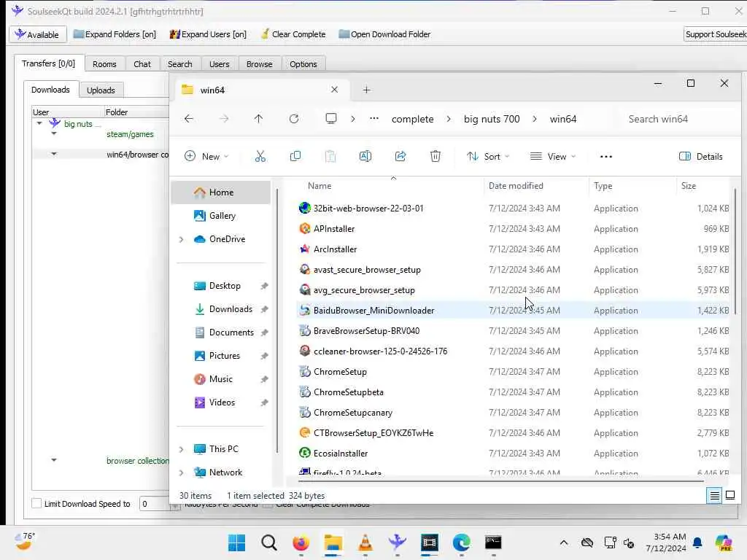Click the Rename icon in Explorer toolbar
This screenshot has width=747, height=560.
pyautogui.click(x=365, y=156)
